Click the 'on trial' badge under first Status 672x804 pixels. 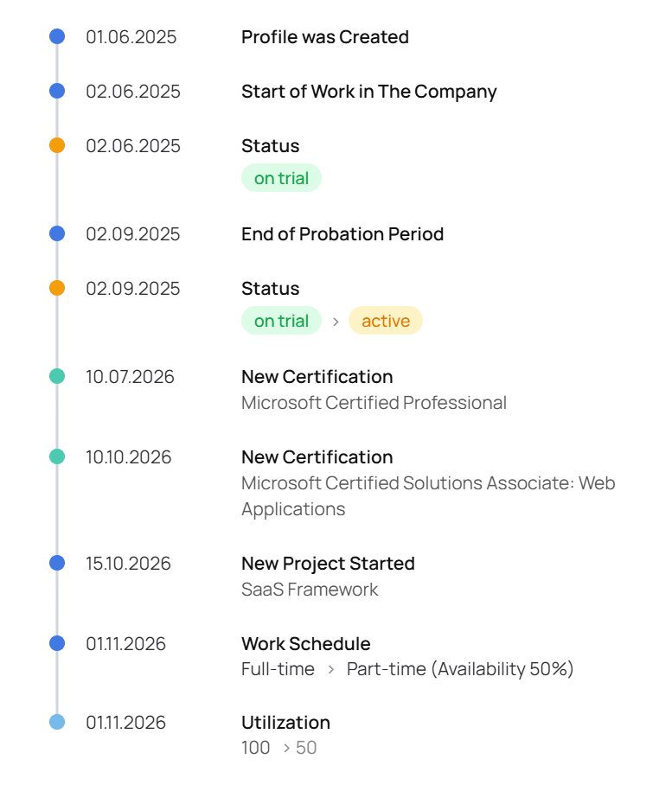click(x=281, y=178)
